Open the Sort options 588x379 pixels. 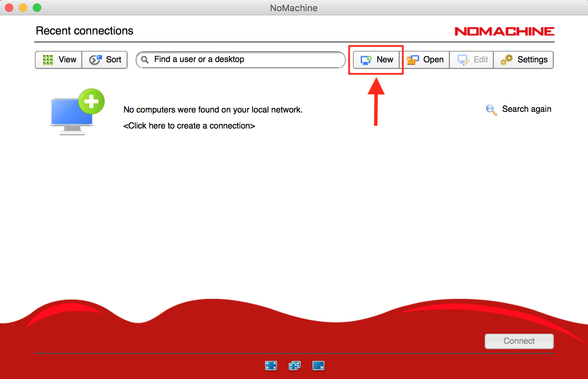point(105,60)
